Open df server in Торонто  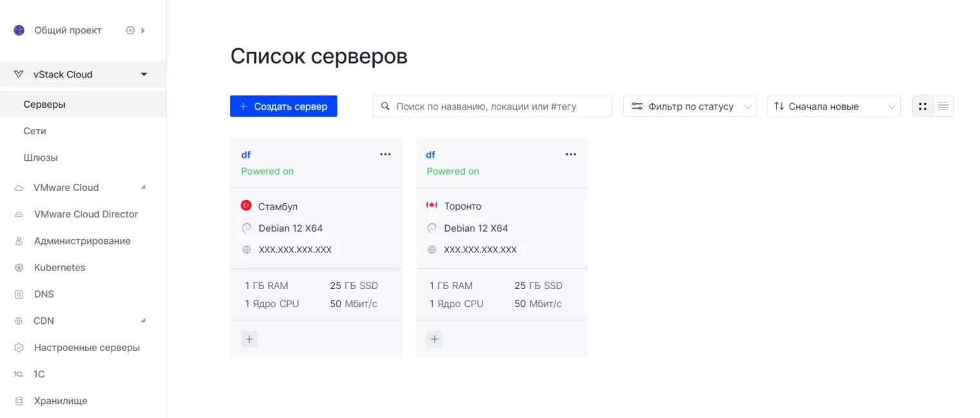point(430,155)
